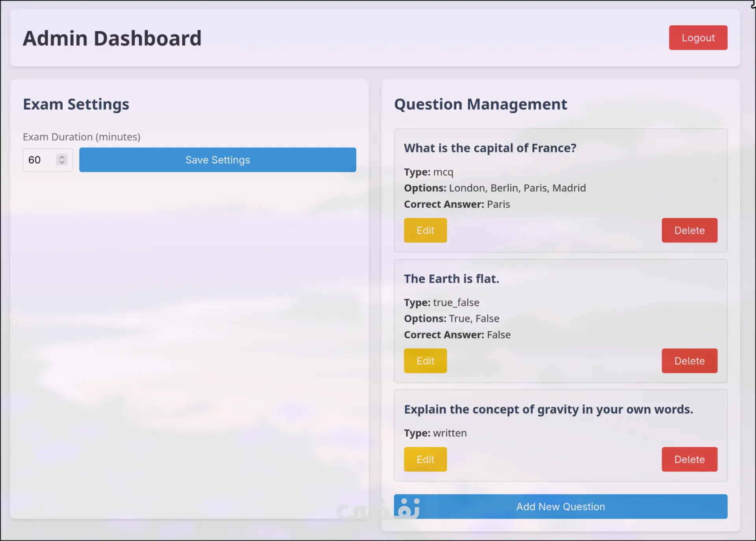Click The Earth is flat title

coord(451,279)
